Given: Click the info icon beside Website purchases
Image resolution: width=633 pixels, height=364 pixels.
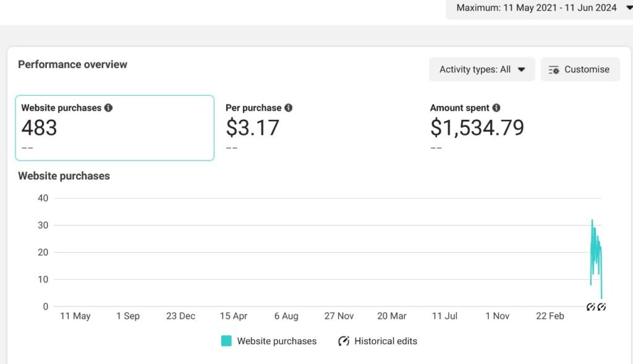Looking at the screenshot, I should tap(109, 108).
